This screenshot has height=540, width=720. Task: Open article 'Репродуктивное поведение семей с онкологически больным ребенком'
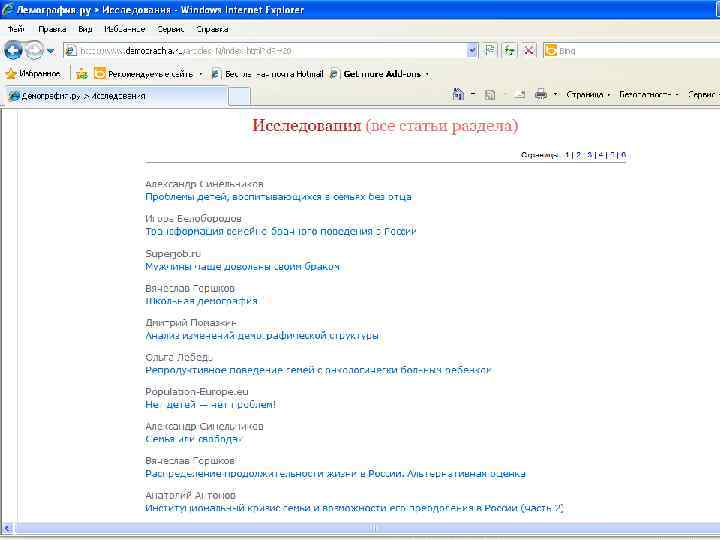(x=318, y=370)
